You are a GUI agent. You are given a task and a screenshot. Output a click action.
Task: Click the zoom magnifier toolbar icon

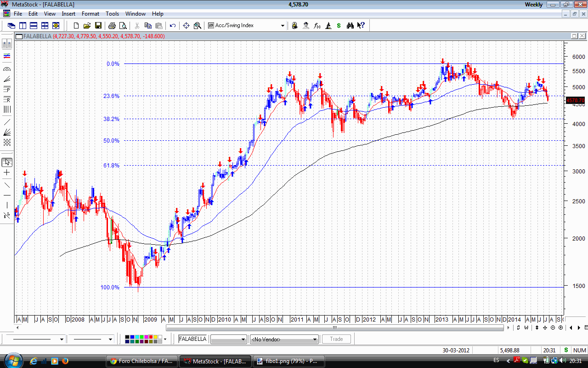[x=198, y=26]
